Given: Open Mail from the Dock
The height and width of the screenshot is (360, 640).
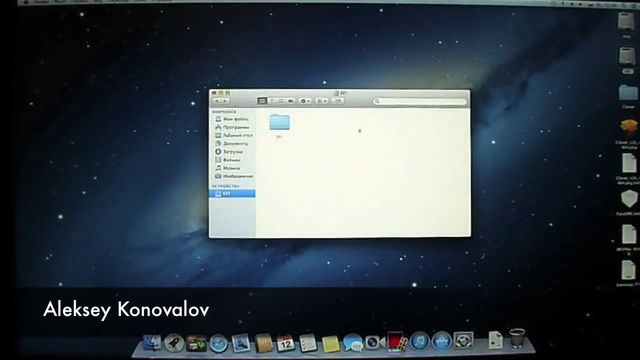Looking at the screenshot, I should tap(241, 343).
